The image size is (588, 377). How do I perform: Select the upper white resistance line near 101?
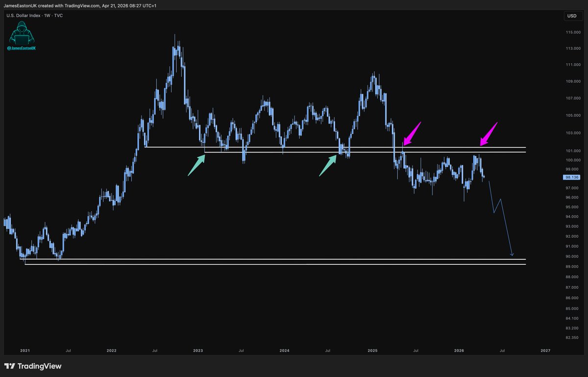(x=343, y=147)
